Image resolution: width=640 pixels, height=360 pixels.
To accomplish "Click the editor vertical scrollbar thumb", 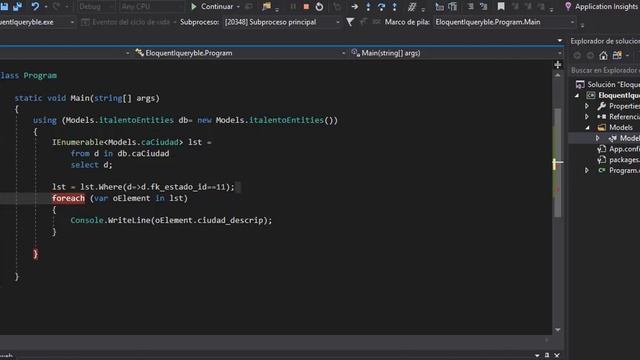I will point(558,162).
